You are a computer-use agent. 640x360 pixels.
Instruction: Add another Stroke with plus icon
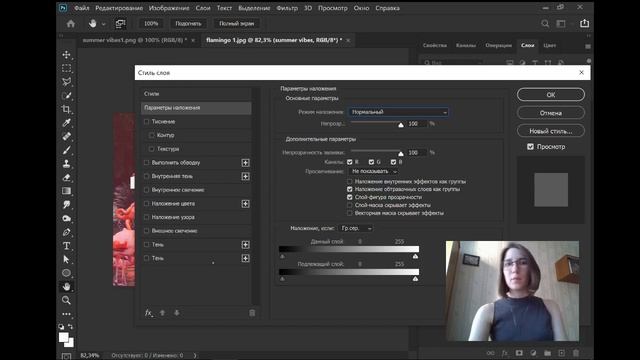245,162
